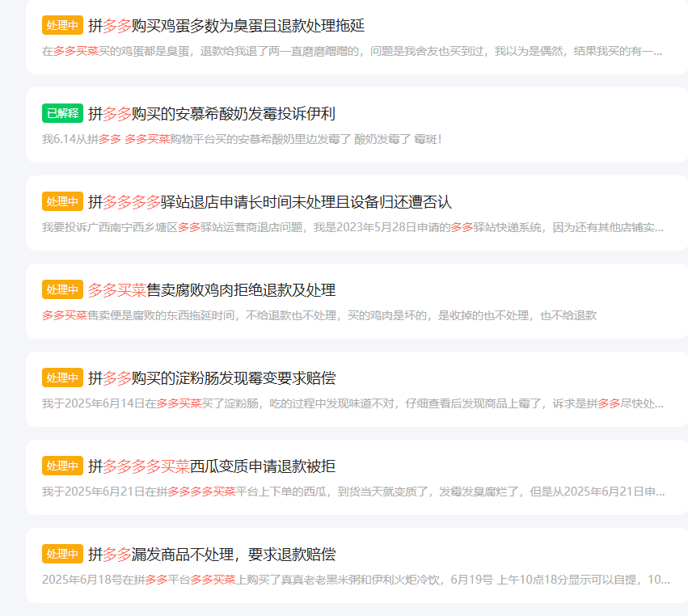688x616 pixels.
Task: Click summary text 我要投诉广西南宁西乡塘区多多驿站
Action: 352,227
